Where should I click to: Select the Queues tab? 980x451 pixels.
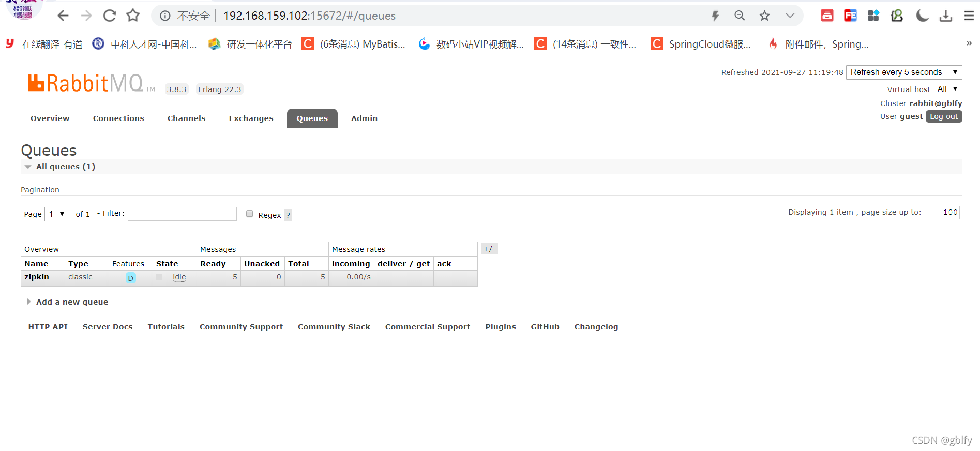[312, 118]
